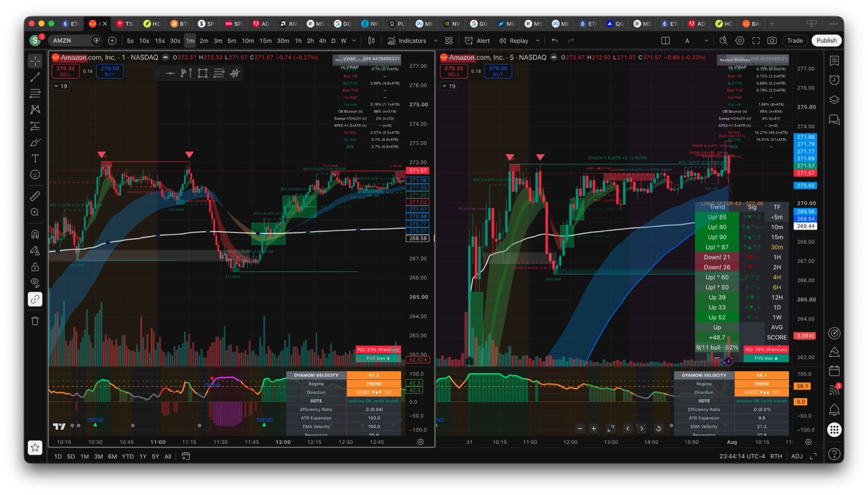
Task: Take a chart snapshot with camera
Action: pos(772,41)
